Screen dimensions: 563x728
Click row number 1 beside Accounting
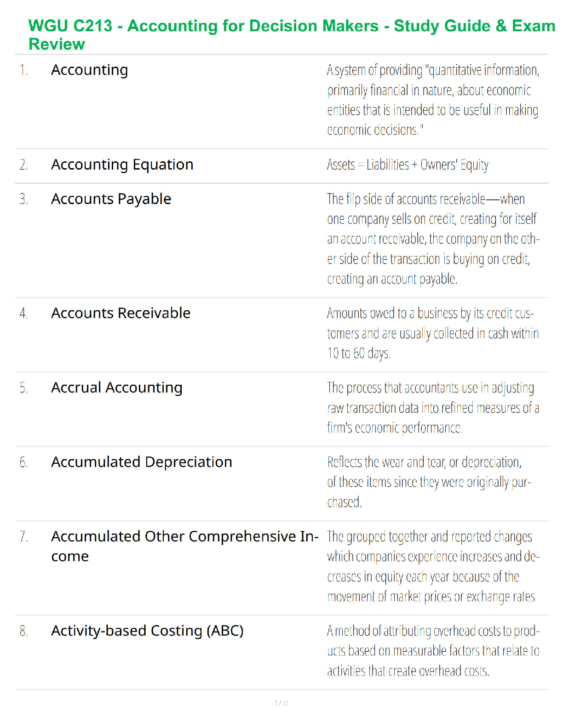coord(23,71)
